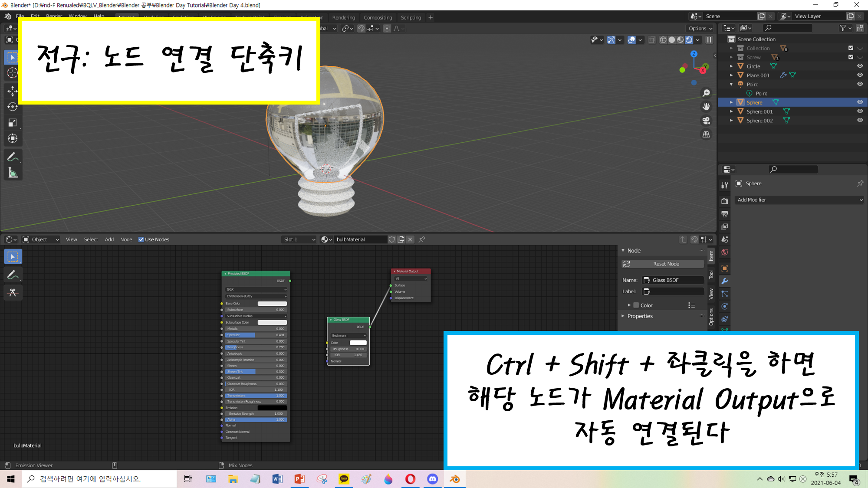Click Principled BSDF Base Color swatch
The width and height of the screenshot is (868, 488).
click(x=272, y=304)
